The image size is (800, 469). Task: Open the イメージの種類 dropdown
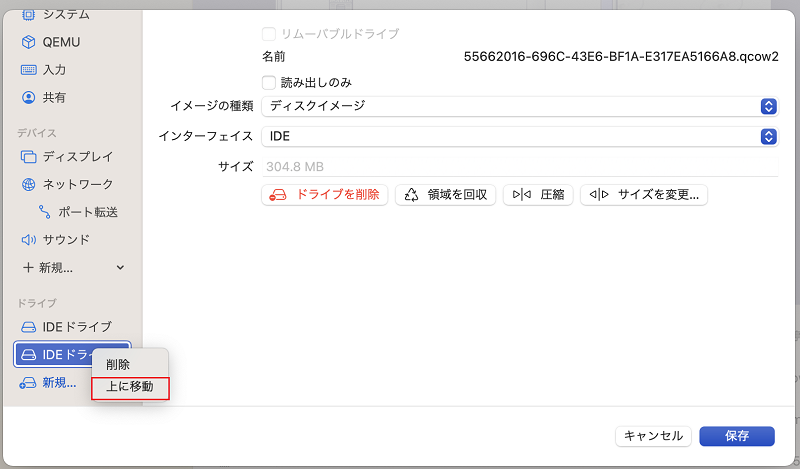pyautogui.click(x=520, y=106)
